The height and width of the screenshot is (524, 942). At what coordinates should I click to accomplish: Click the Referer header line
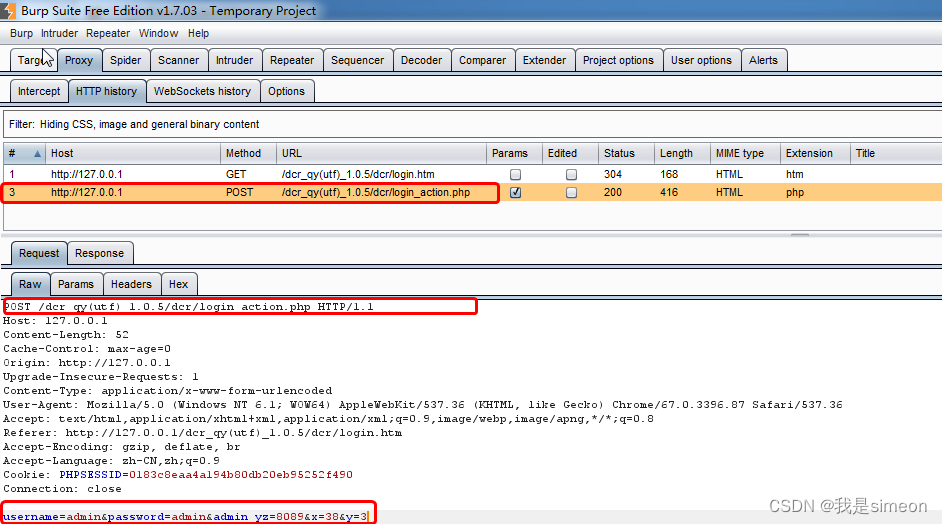click(x=202, y=433)
